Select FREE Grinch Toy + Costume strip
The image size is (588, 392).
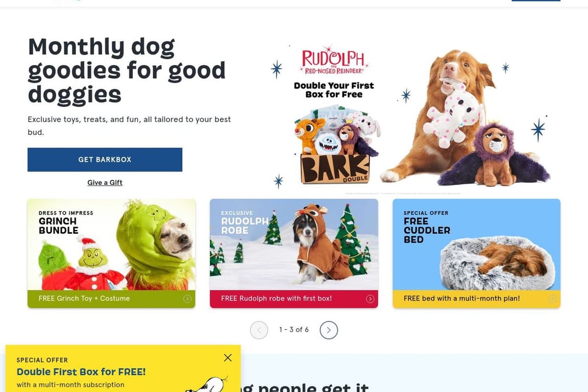tap(111, 299)
